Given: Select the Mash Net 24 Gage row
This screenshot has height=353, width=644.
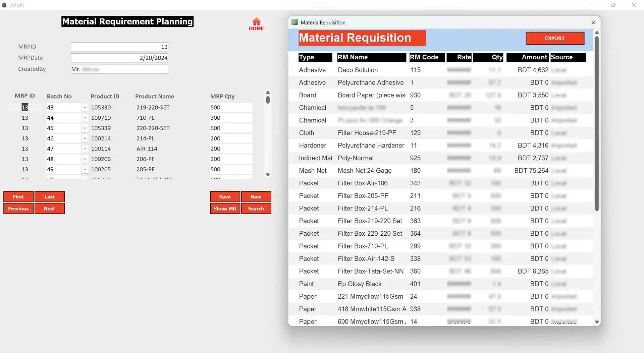Looking at the screenshot, I should [364, 171].
